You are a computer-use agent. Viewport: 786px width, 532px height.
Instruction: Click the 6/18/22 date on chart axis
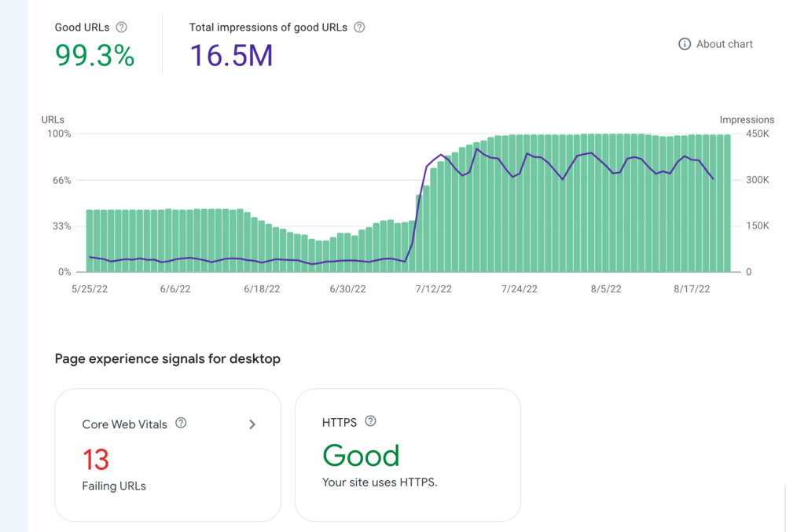262,289
